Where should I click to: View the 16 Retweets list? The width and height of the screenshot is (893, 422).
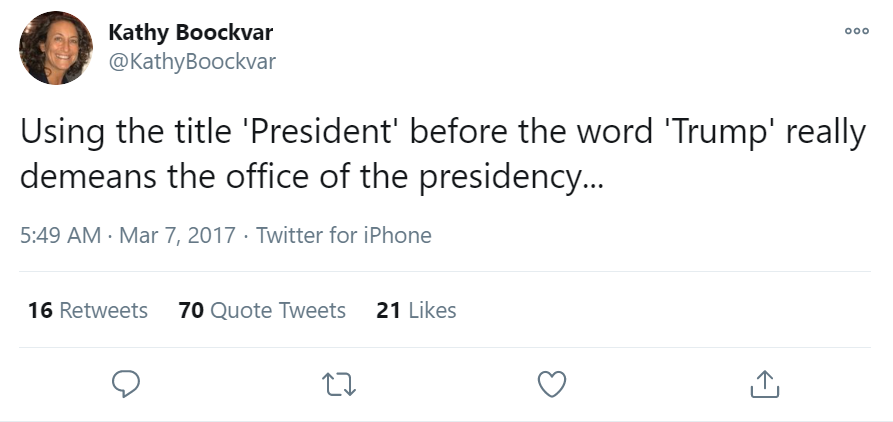click(x=88, y=310)
